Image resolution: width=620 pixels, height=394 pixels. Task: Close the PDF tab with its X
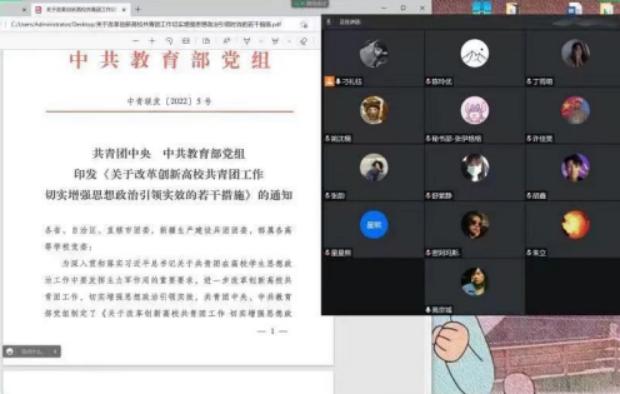click(124, 9)
